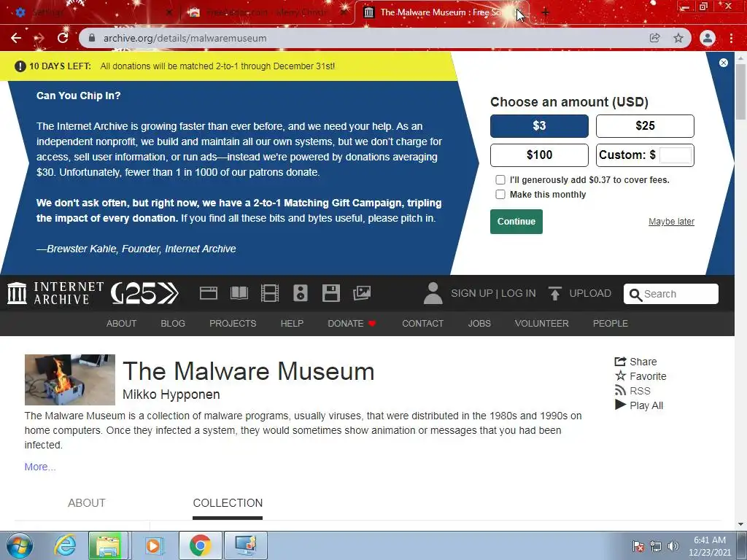Click the Share icon link
The image size is (747, 560).
pos(635,362)
